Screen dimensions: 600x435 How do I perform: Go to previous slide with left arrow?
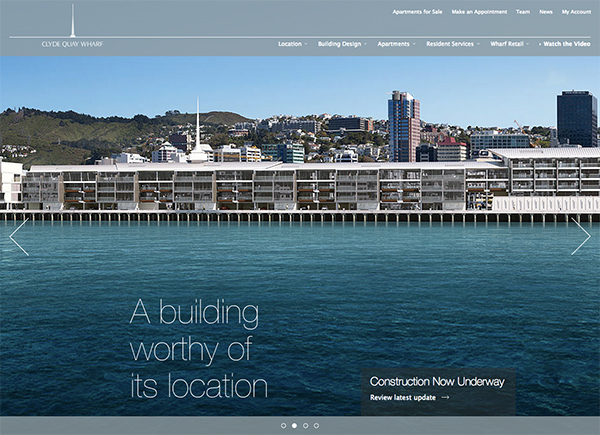pos(19,237)
